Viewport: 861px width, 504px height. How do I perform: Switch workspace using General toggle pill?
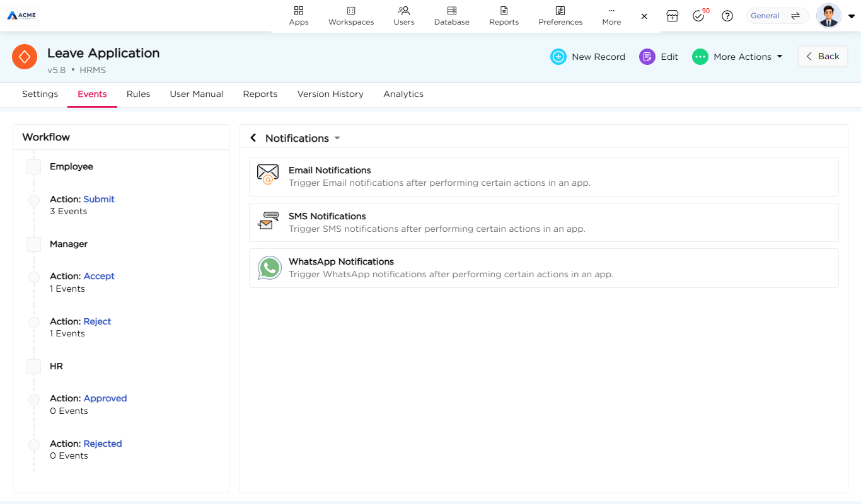778,16
